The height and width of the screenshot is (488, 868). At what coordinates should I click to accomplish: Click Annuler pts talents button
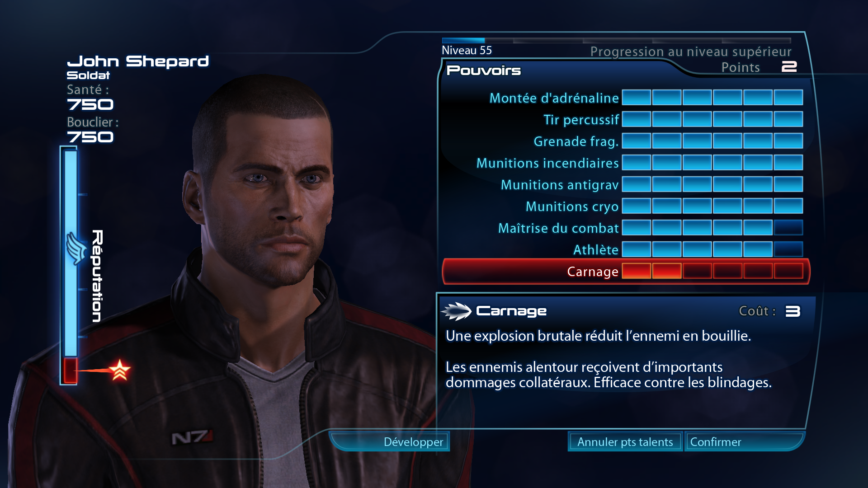point(625,441)
